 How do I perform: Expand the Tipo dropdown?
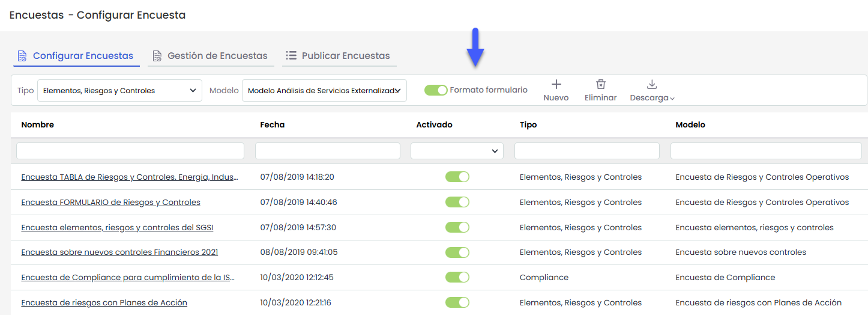click(x=120, y=91)
